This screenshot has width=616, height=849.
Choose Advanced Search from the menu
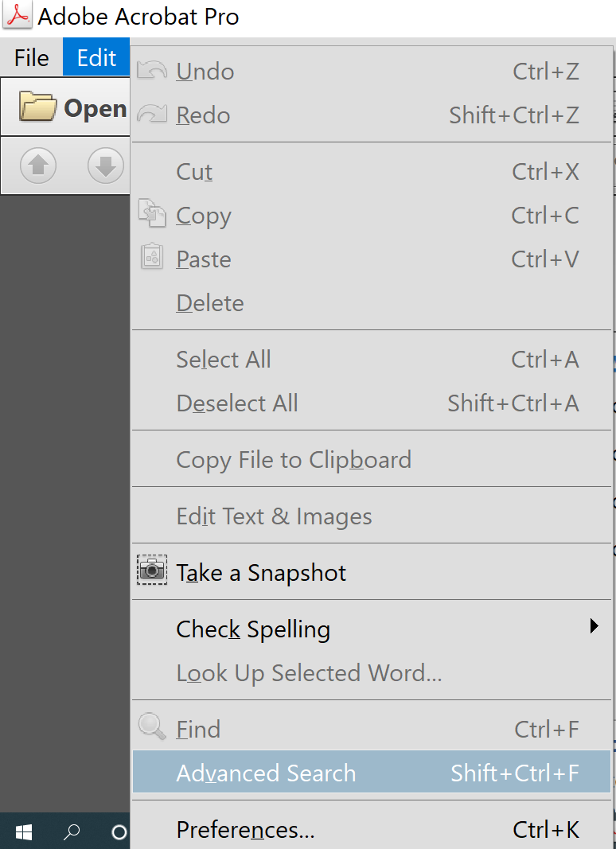pyautogui.click(x=266, y=773)
